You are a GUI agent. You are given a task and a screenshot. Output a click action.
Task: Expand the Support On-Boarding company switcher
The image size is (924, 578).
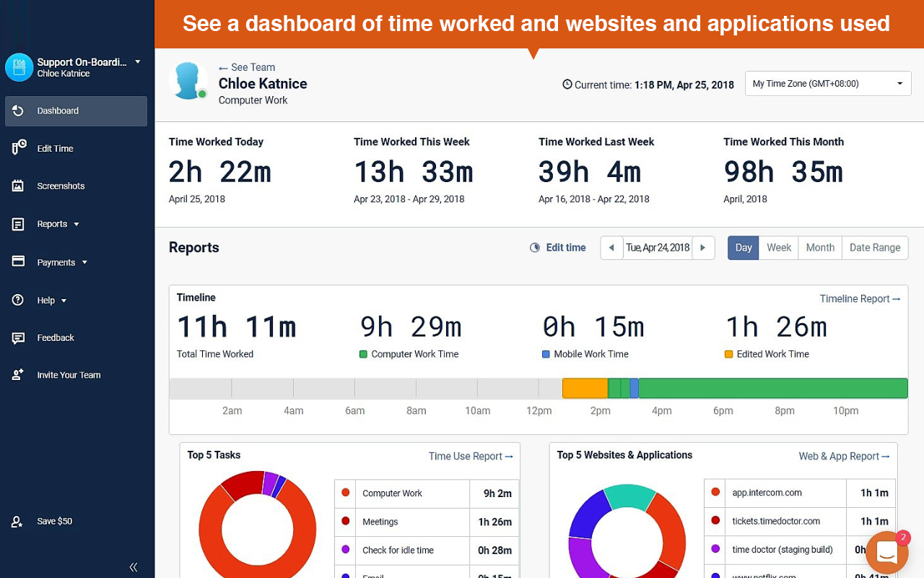(x=137, y=62)
